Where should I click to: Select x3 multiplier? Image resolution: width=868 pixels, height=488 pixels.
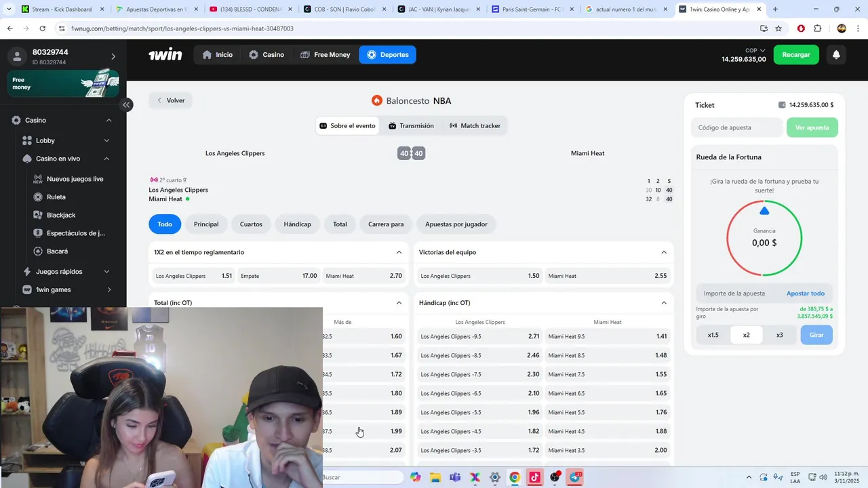point(780,335)
